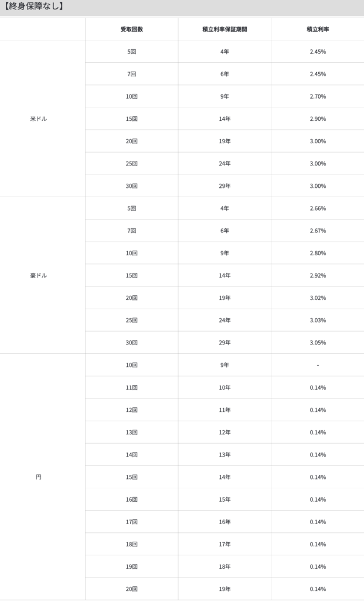
Task: Click the 2.70% rate cell
Action: pyautogui.click(x=317, y=97)
